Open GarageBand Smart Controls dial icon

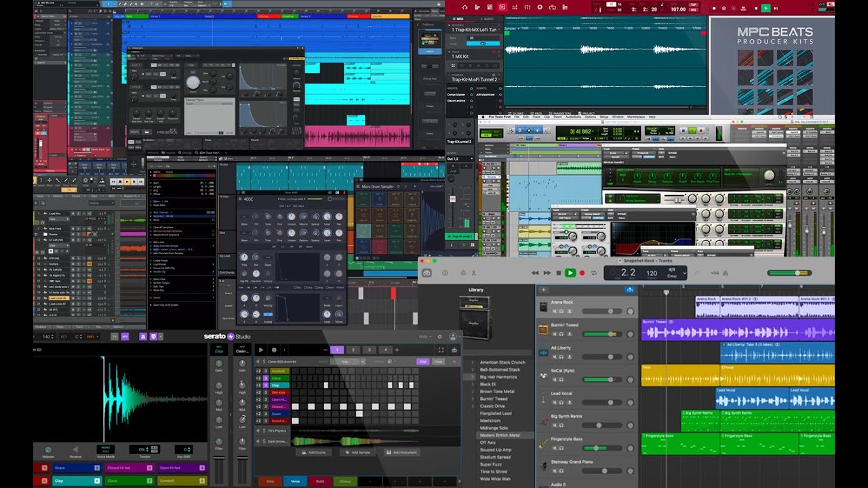[x=463, y=272]
